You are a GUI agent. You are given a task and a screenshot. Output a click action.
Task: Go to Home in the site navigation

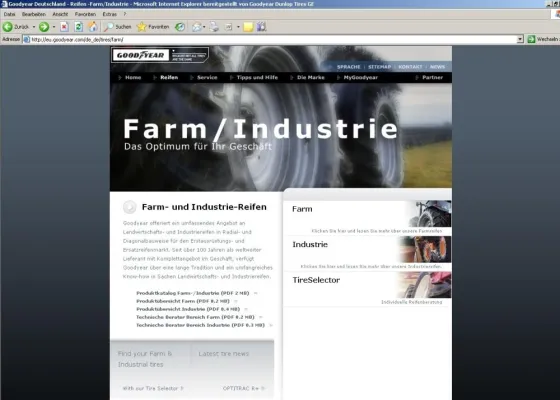[133, 78]
